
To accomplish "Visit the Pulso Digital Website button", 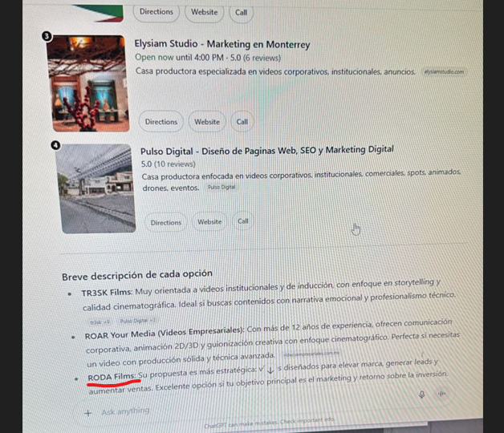I will coord(209,222).
